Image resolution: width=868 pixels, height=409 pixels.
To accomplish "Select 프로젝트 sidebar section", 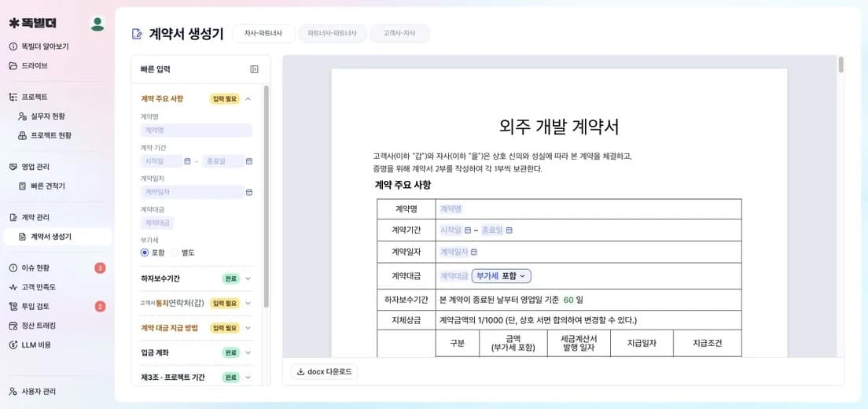I will coord(29,97).
